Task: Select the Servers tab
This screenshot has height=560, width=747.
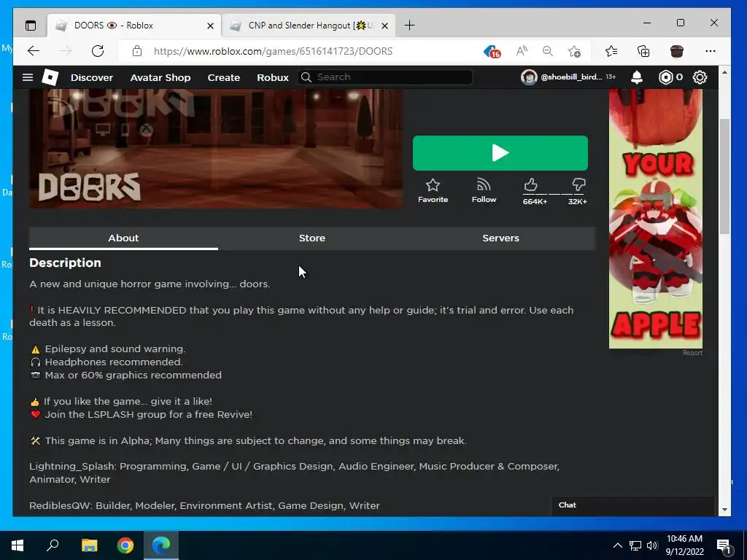Action: [x=500, y=238]
